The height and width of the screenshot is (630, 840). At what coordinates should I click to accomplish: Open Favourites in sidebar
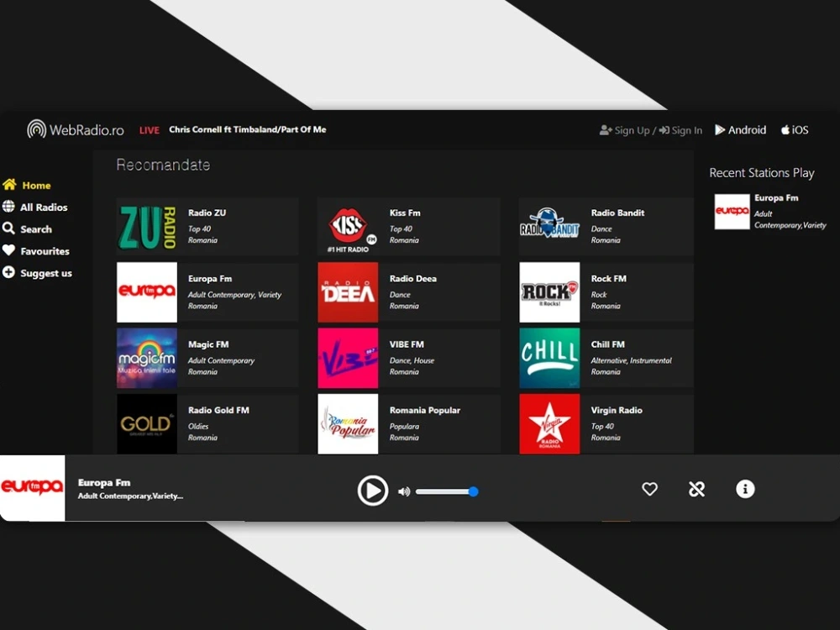pyautogui.click(x=36, y=251)
